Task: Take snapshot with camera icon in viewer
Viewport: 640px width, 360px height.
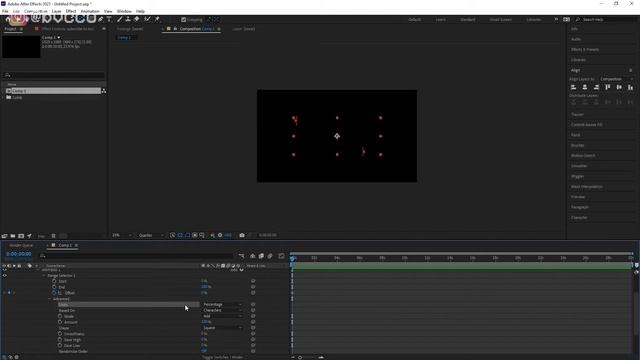Action: coord(242,235)
